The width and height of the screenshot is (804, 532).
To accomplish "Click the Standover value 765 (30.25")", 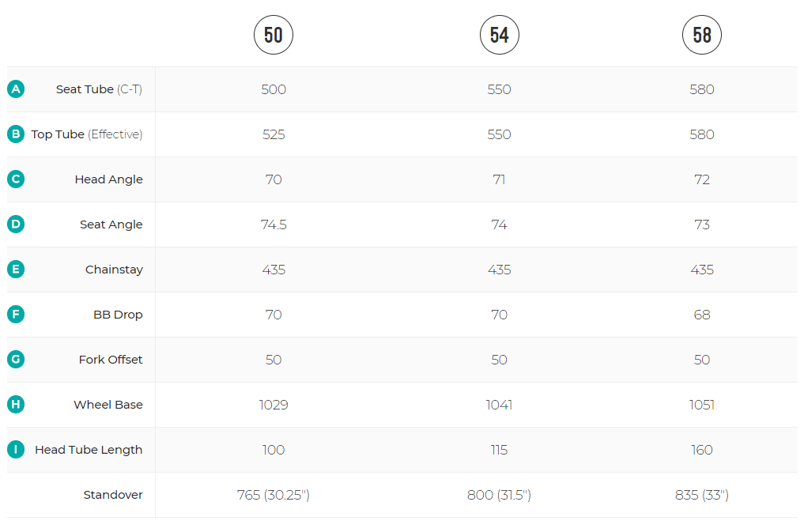I will 274,495.
